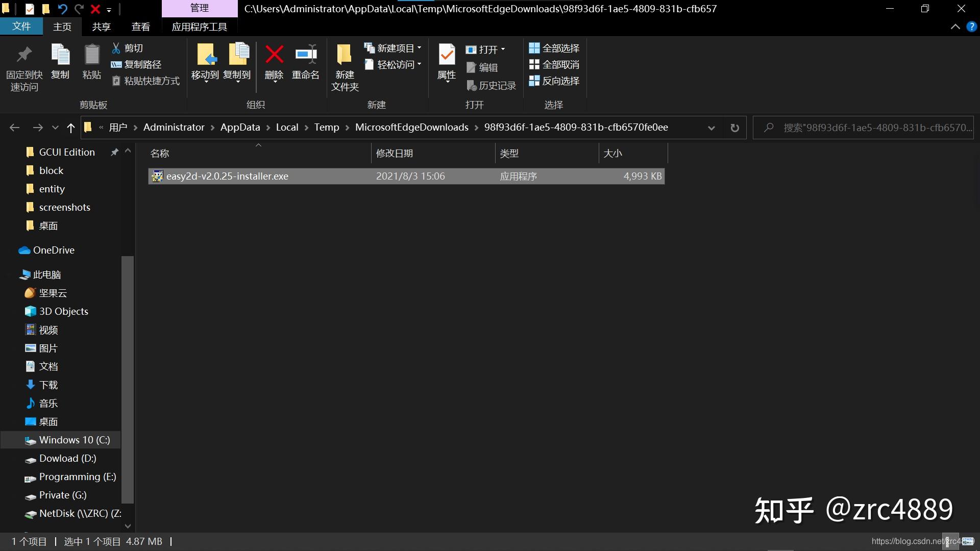Click Paste shortcut option
The image size is (980, 551).
tap(145, 81)
